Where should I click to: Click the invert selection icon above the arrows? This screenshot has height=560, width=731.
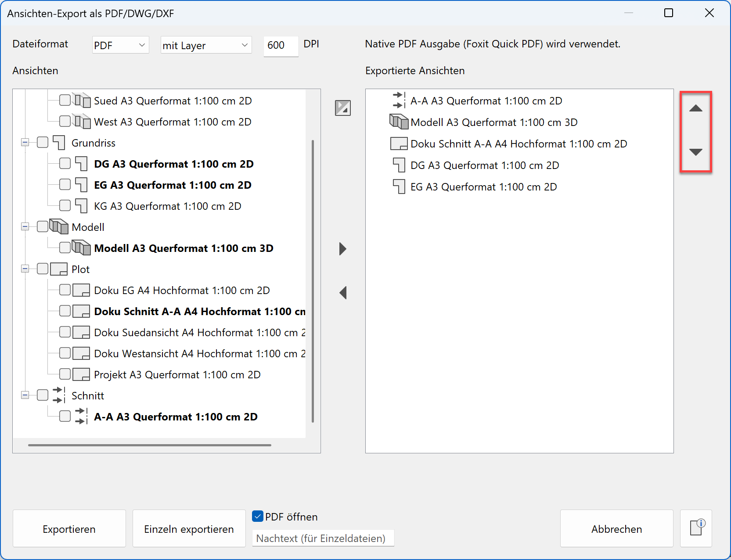pyautogui.click(x=343, y=108)
